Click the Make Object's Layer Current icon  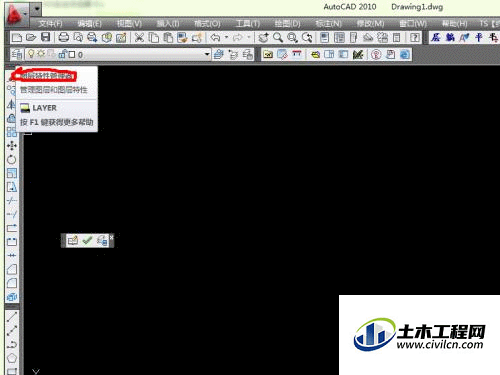click(218, 54)
